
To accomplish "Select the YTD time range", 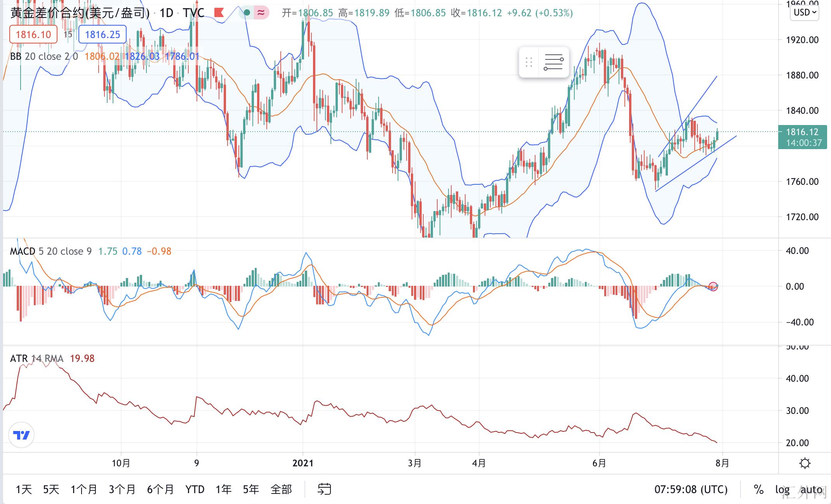I will [x=195, y=489].
